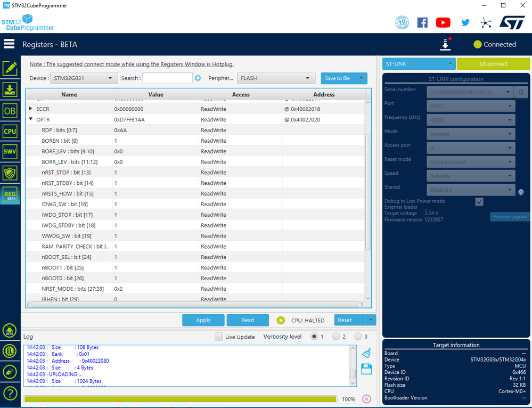Select verbosity level 2
The height and width of the screenshot is (408, 532).
click(x=336, y=337)
